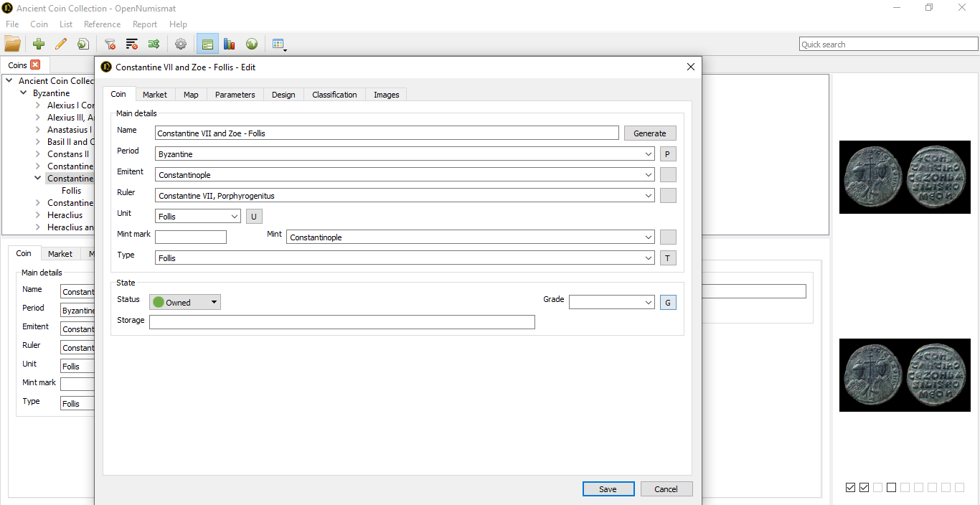Open the Images tab
The width and height of the screenshot is (980, 505).
387,95
